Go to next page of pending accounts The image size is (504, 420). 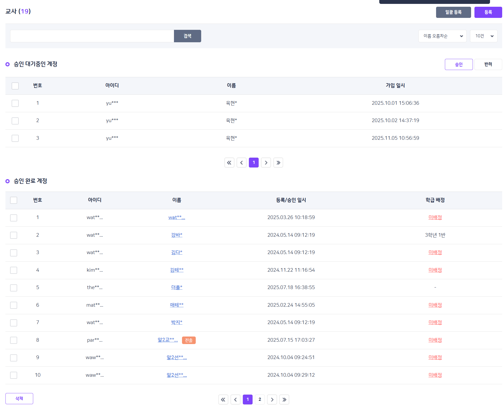(266, 163)
